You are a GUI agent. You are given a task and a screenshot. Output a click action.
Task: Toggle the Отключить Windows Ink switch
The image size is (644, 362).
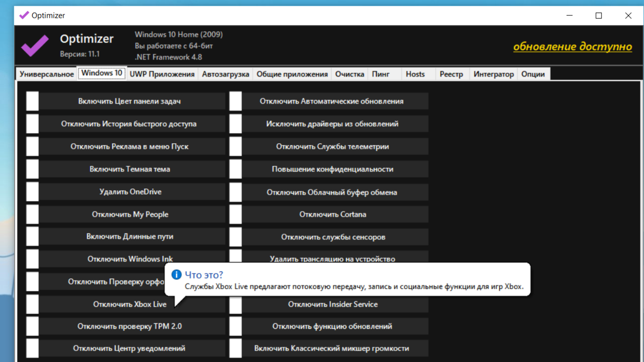point(32,259)
